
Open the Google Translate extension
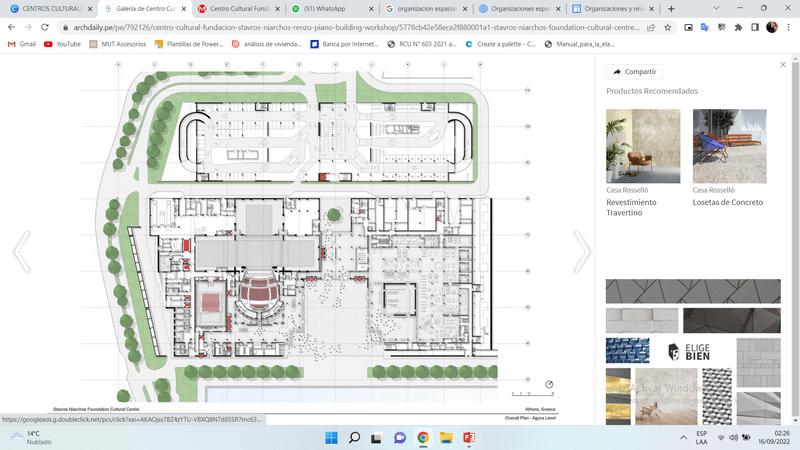click(705, 28)
